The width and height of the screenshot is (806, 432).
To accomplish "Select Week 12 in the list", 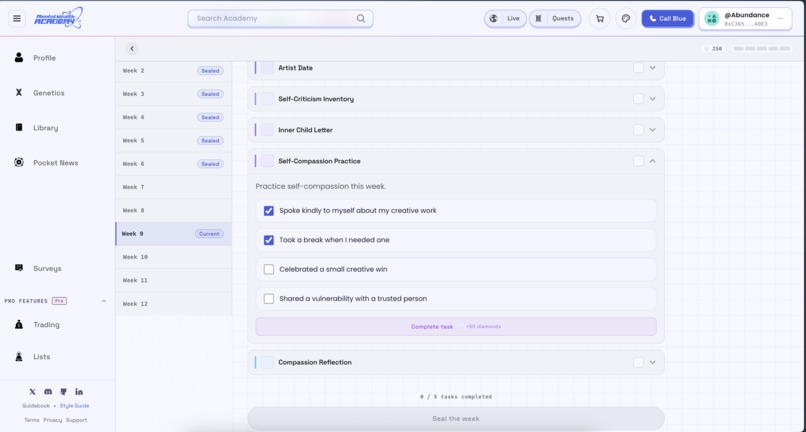I will point(174,303).
